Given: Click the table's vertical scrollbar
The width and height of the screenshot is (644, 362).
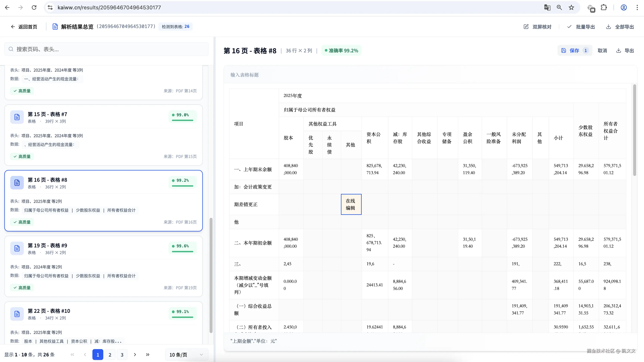Looking at the screenshot, I should click(634, 130).
